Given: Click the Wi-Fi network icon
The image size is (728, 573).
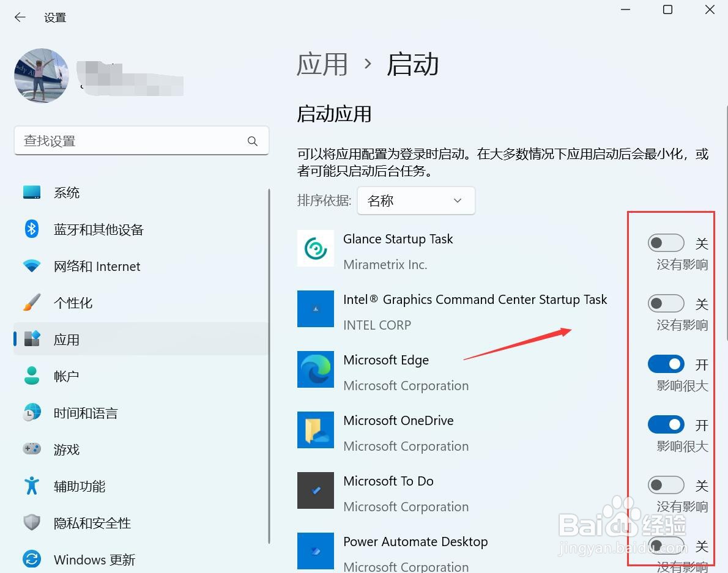Looking at the screenshot, I should click(x=32, y=266).
